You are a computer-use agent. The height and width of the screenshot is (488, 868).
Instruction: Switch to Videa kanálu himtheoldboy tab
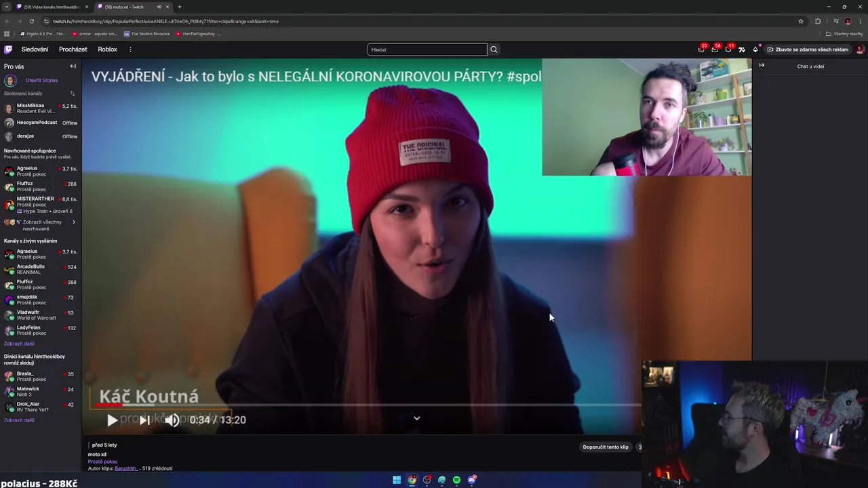point(52,7)
